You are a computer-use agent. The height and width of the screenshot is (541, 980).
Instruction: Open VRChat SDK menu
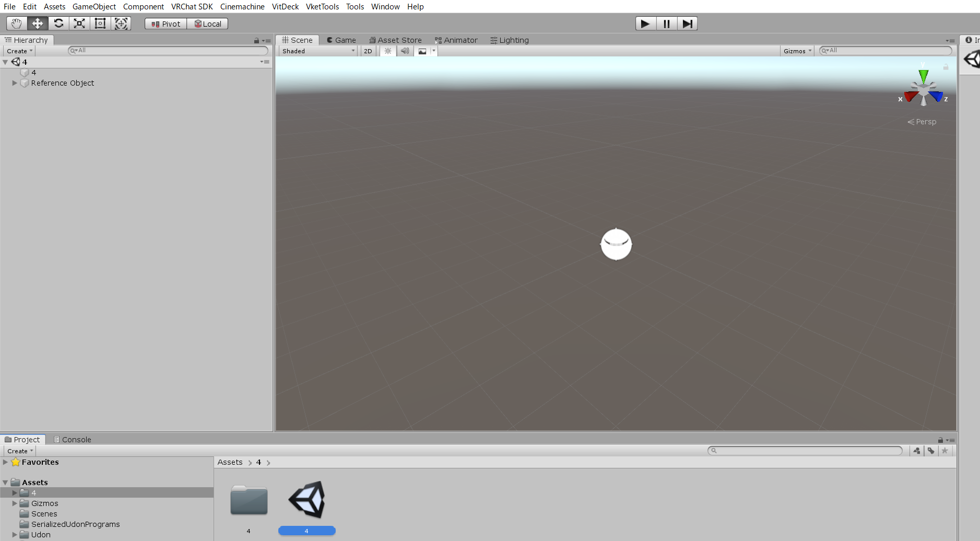[x=192, y=7]
